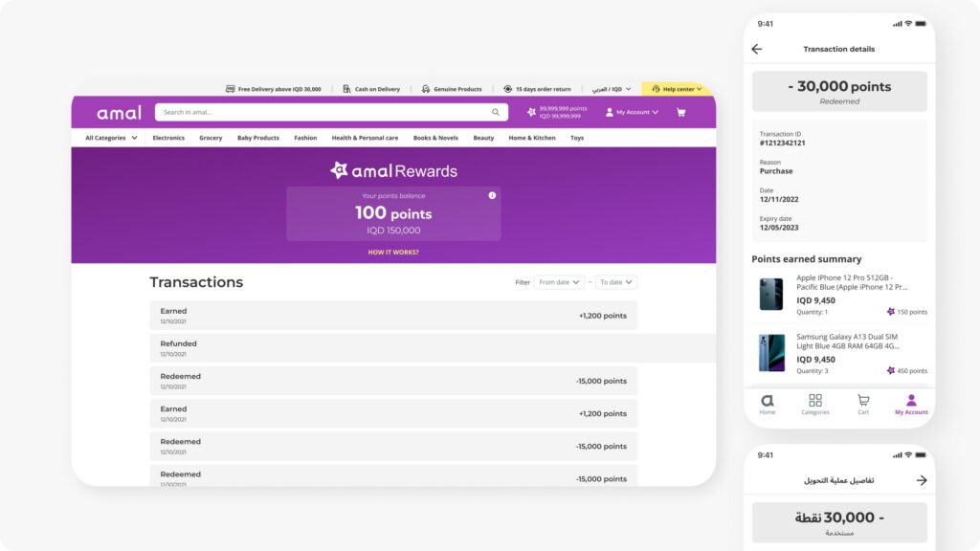The height and width of the screenshot is (551, 980).
Task: Open the Electronics category
Action: pos(168,138)
